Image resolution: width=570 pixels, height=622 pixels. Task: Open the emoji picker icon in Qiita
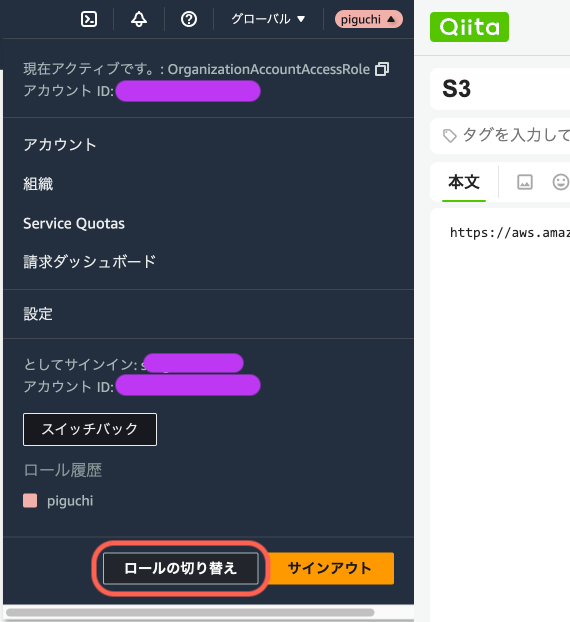click(x=560, y=182)
